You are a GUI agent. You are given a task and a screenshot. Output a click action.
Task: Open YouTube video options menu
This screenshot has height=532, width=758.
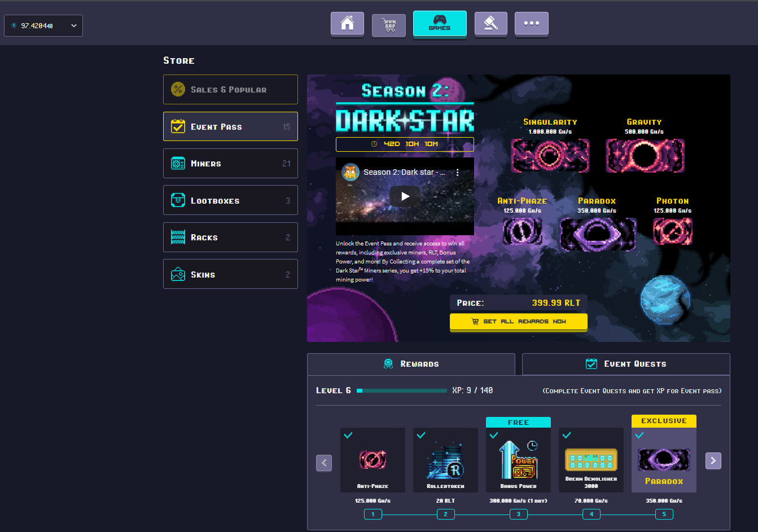457,173
